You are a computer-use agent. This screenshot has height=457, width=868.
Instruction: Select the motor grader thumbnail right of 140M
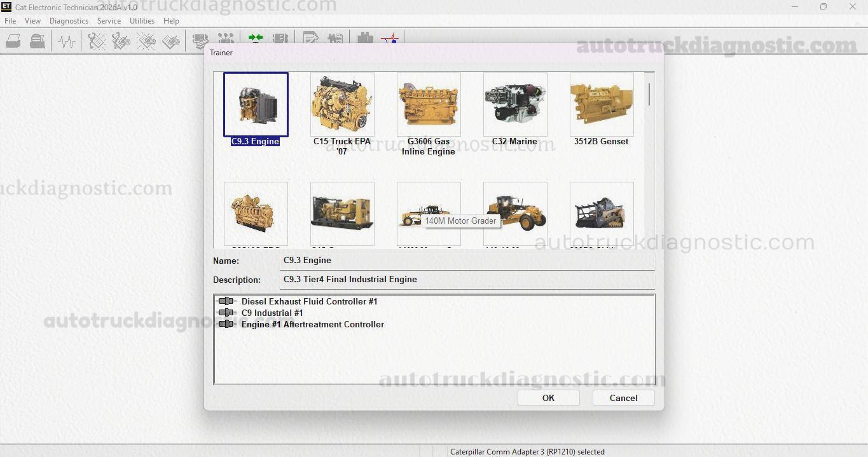515,214
